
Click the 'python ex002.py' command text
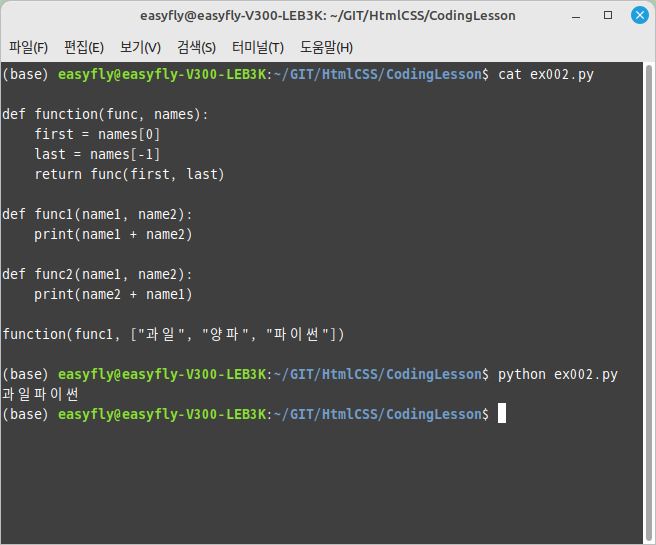coord(558,374)
